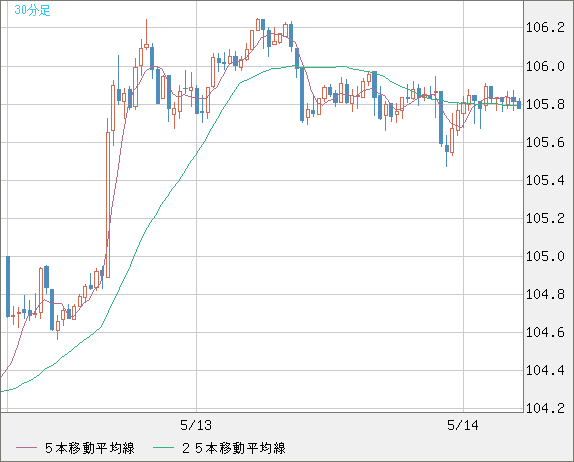Viewport: 574px width, 462px height.
Task: Click the 106.0 price axis label
Action: [545, 67]
